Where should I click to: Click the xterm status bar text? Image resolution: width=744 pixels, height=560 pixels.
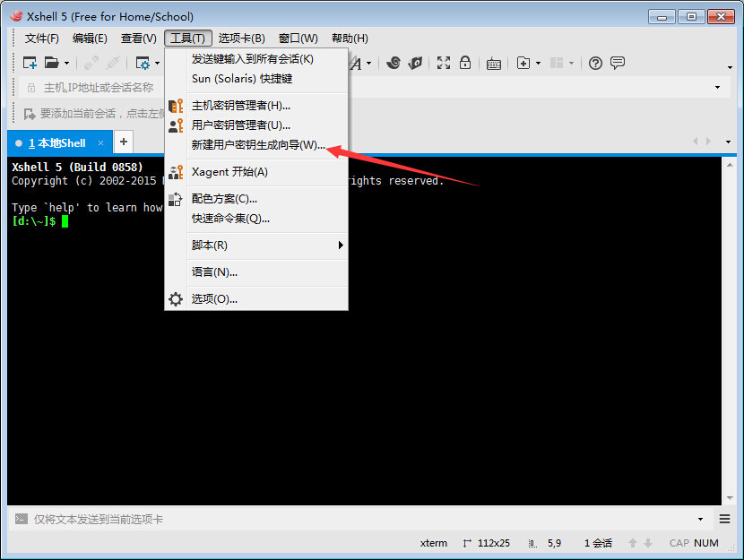433,543
